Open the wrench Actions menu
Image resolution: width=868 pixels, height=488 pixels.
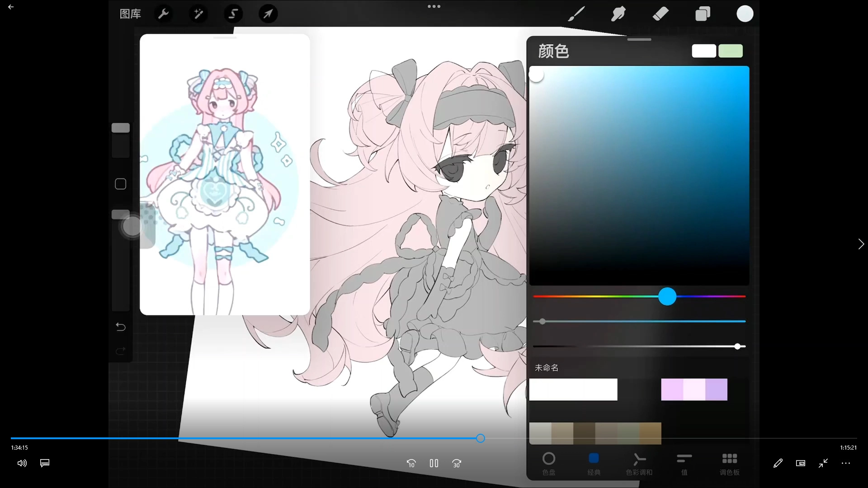(x=163, y=14)
